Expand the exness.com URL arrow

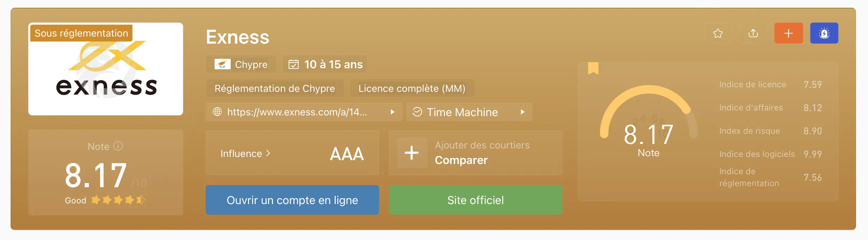click(x=392, y=112)
